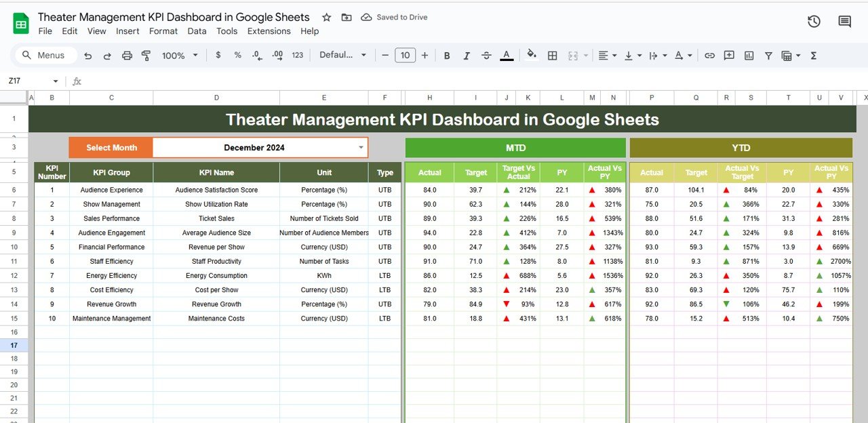This screenshot has height=423, width=868.
Task: Select the Paint format tool
Action: tap(146, 56)
